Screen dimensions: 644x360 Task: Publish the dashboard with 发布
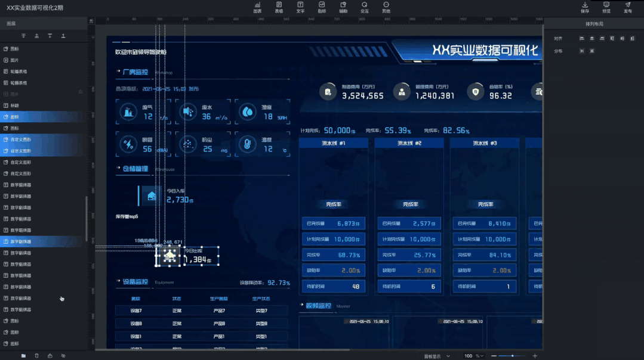click(x=628, y=7)
